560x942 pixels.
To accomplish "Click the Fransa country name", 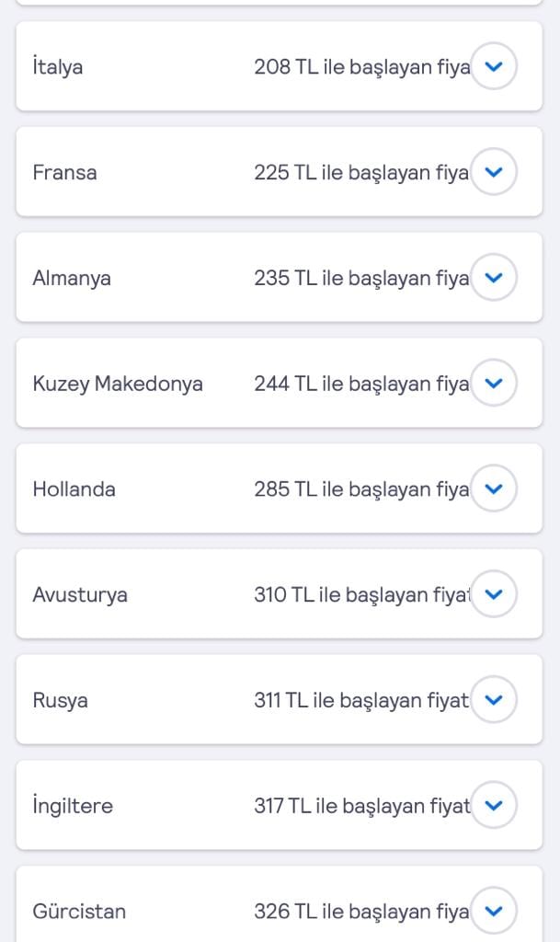I will tap(64, 173).
